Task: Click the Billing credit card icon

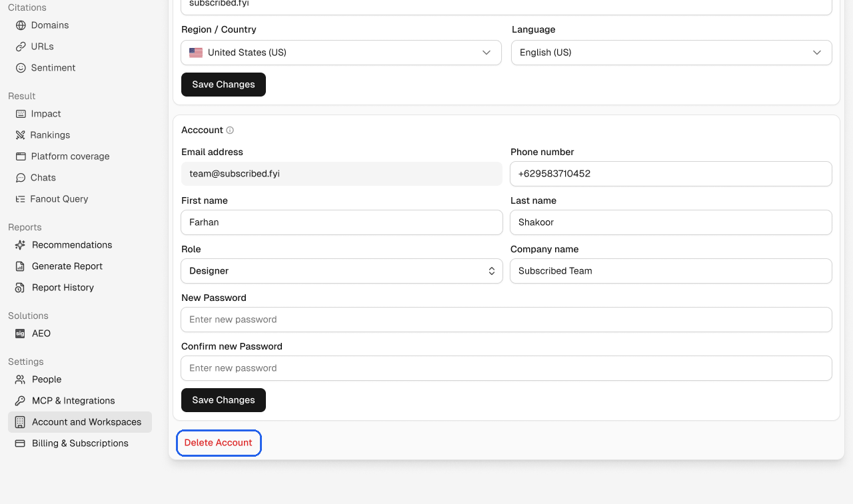Action: click(x=20, y=443)
